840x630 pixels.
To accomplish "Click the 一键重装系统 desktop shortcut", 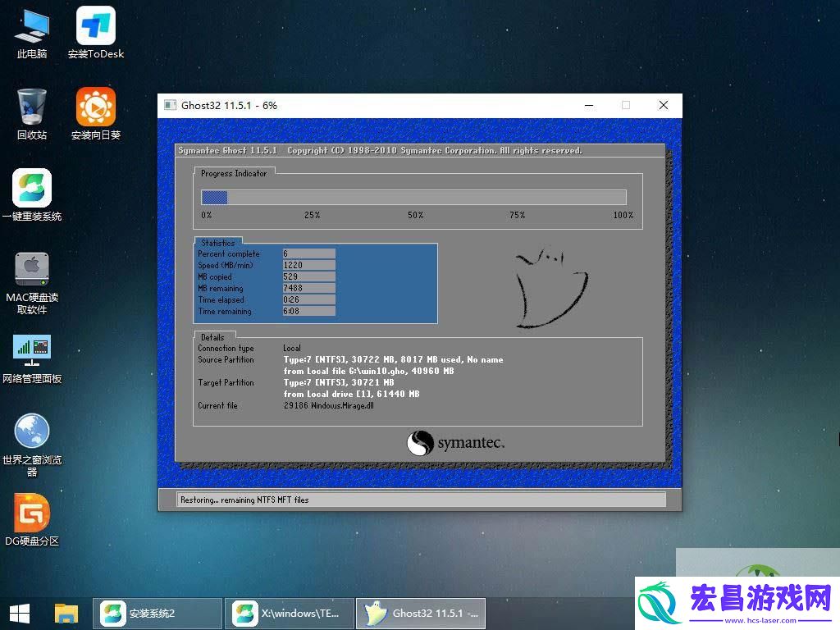I will pos(32,195).
